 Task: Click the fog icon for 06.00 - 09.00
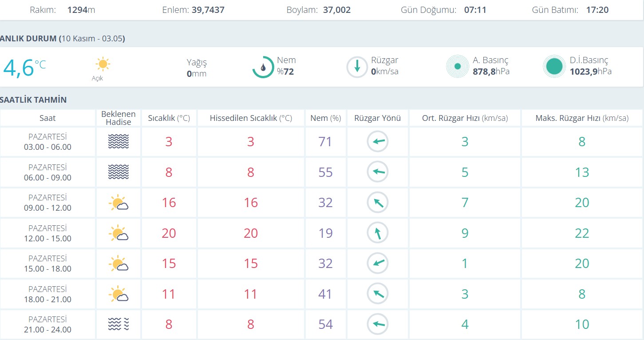pyautogui.click(x=118, y=172)
